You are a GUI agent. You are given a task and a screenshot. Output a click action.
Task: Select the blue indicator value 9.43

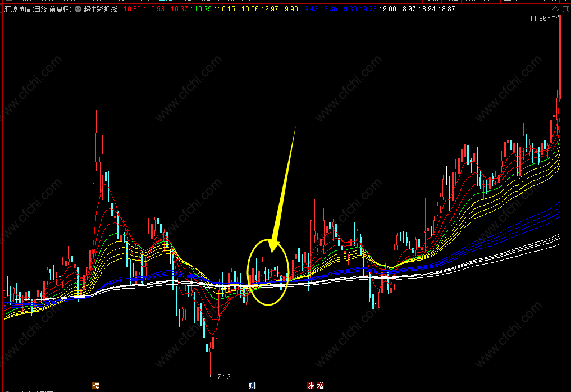[311, 9]
